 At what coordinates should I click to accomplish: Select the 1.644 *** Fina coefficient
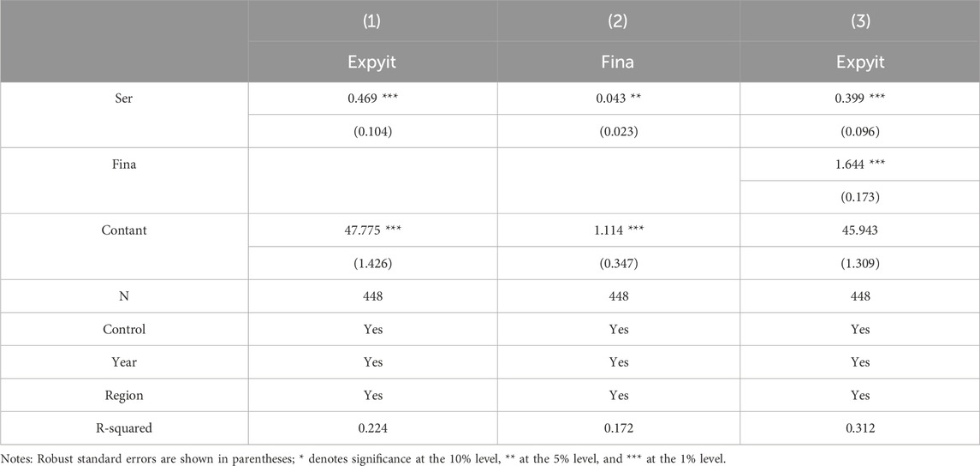pyautogui.click(x=860, y=164)
